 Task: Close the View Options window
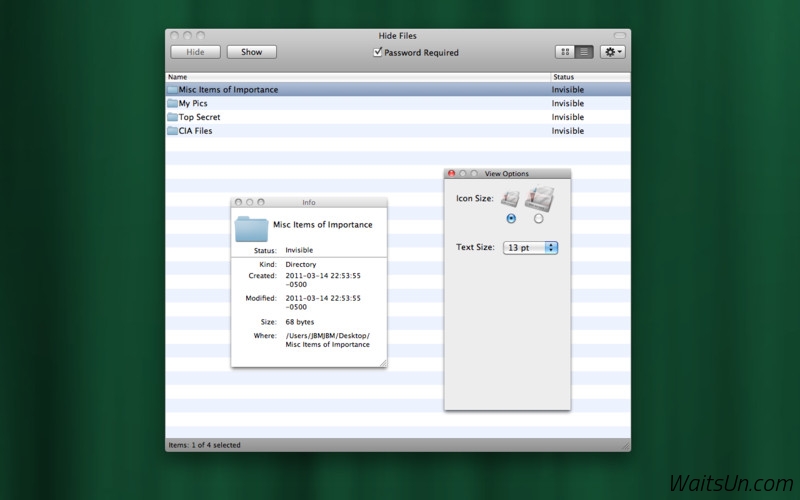451,174
